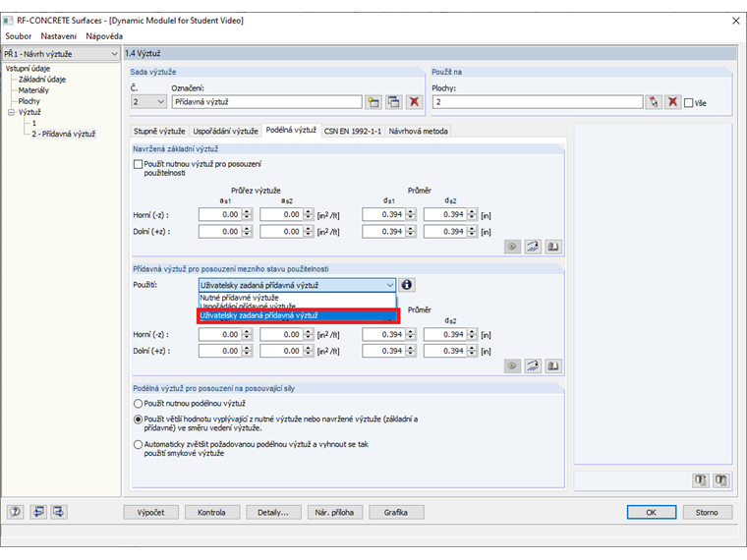The image size is (747, 560).
Task: Collapse Výztuž tree node
Action: 11,112
